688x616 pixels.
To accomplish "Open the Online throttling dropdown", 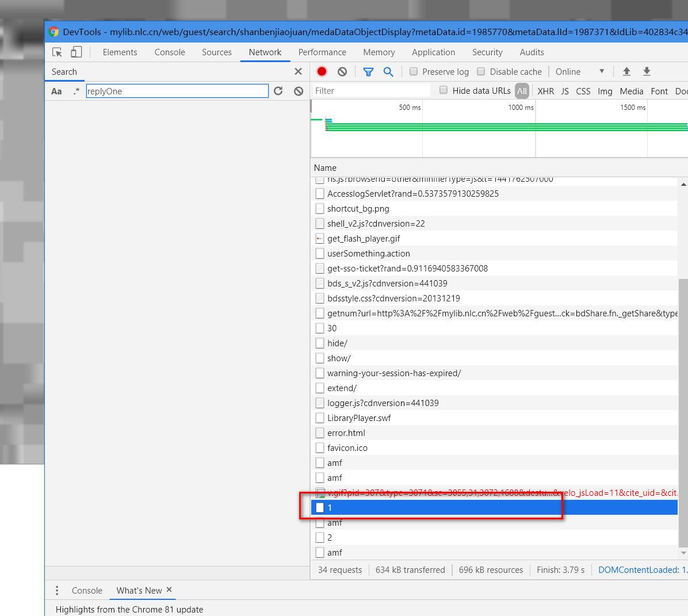I will (x=580, y=71).
